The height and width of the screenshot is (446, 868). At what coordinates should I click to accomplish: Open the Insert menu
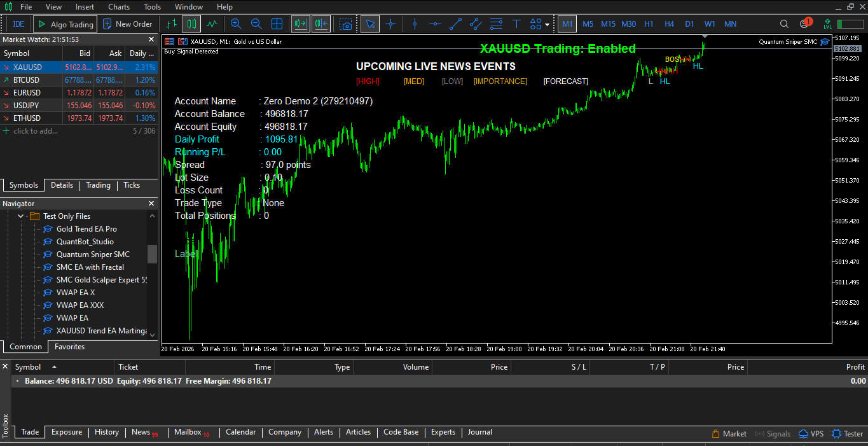point(85,7)
